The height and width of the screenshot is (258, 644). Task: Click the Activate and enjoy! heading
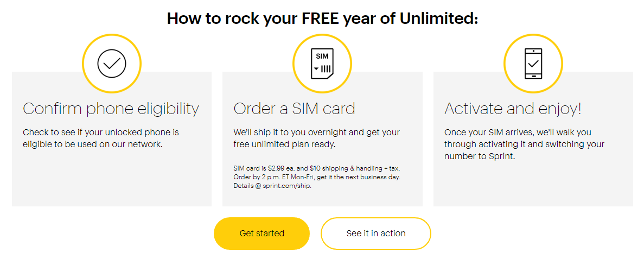(x=513, y=109)
